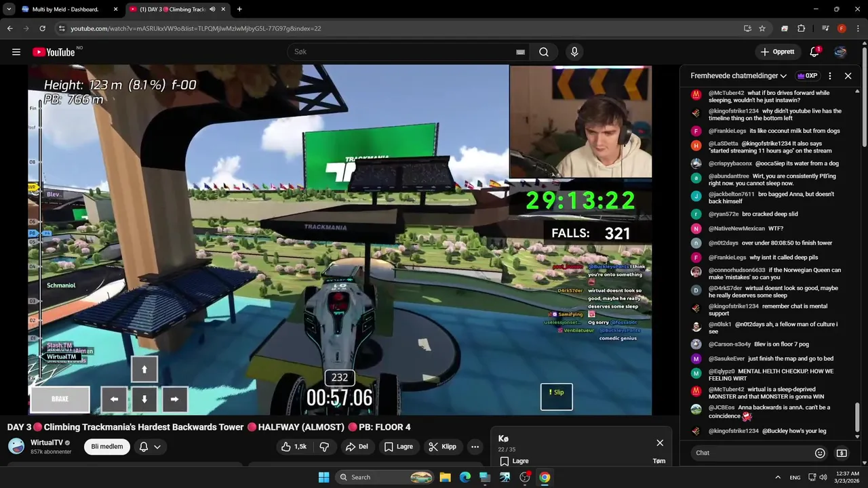Show hidden system tray icons chevron
This screenshot has width=868, height=488.
click(777, 477)
